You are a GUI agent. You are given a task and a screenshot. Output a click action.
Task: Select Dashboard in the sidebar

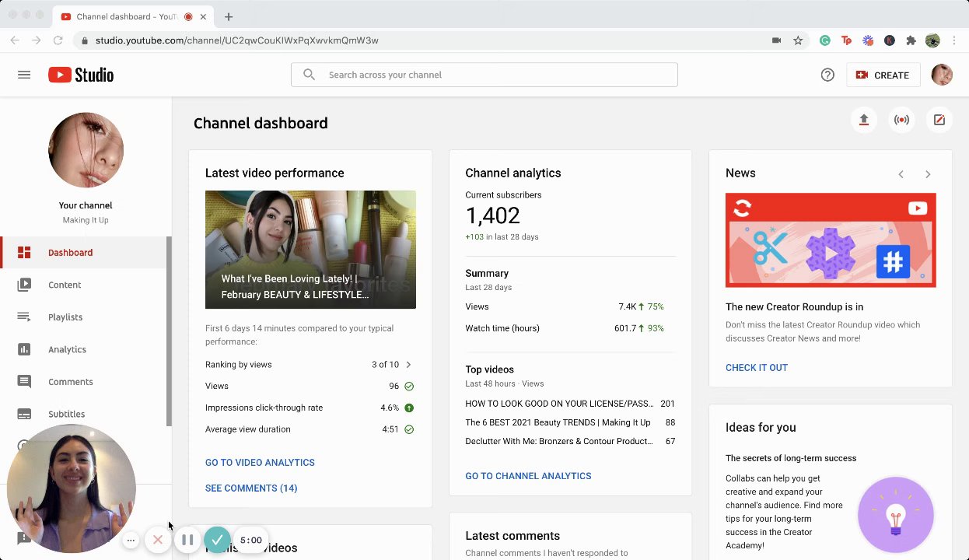pos(84,253)
